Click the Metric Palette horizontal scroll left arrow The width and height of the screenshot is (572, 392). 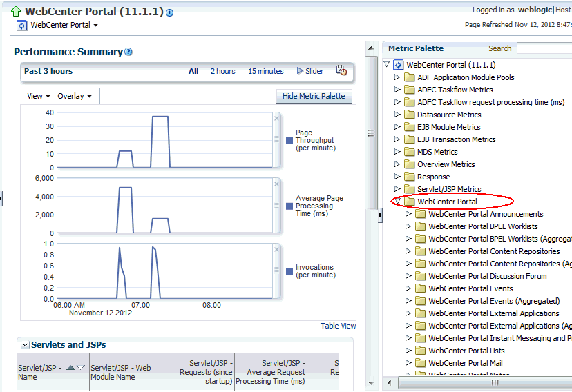pos(390,382)
